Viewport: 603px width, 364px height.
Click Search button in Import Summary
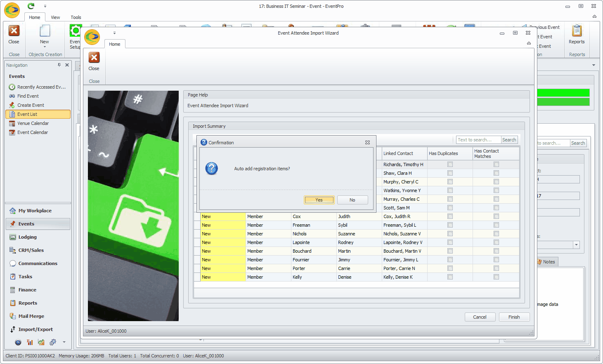click(x=509, y=140)
